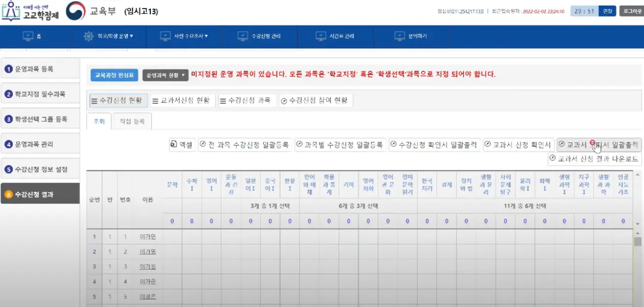Switch to the 조회 tab

click(99, 122)
